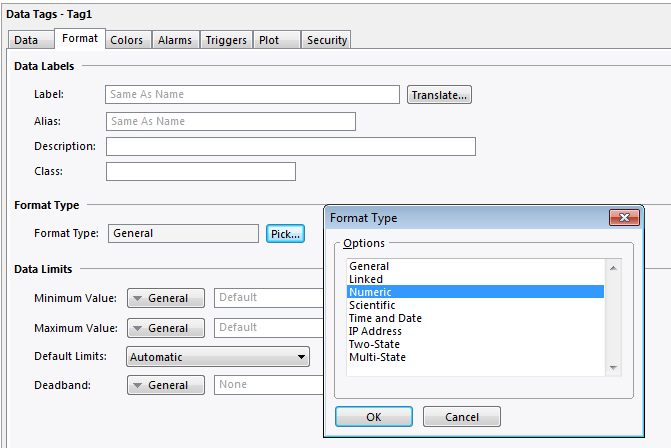Click the Pick... button for Format Type

point(285,234)
